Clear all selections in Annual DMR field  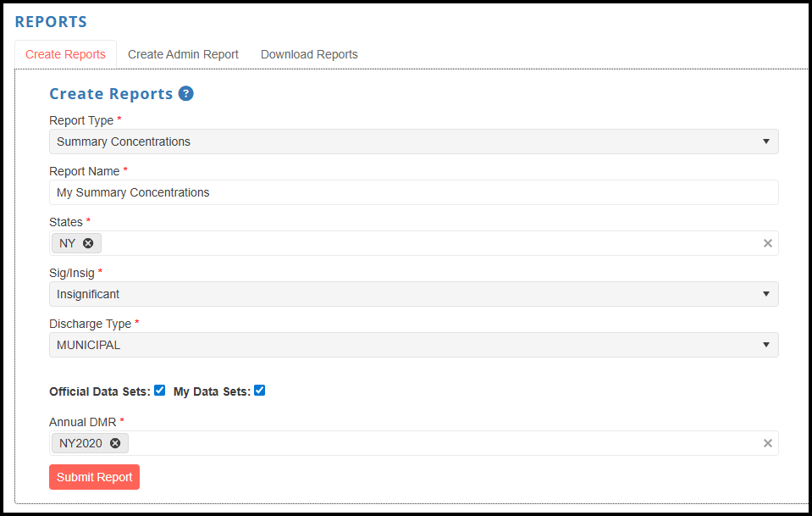(x=767, y=443)
